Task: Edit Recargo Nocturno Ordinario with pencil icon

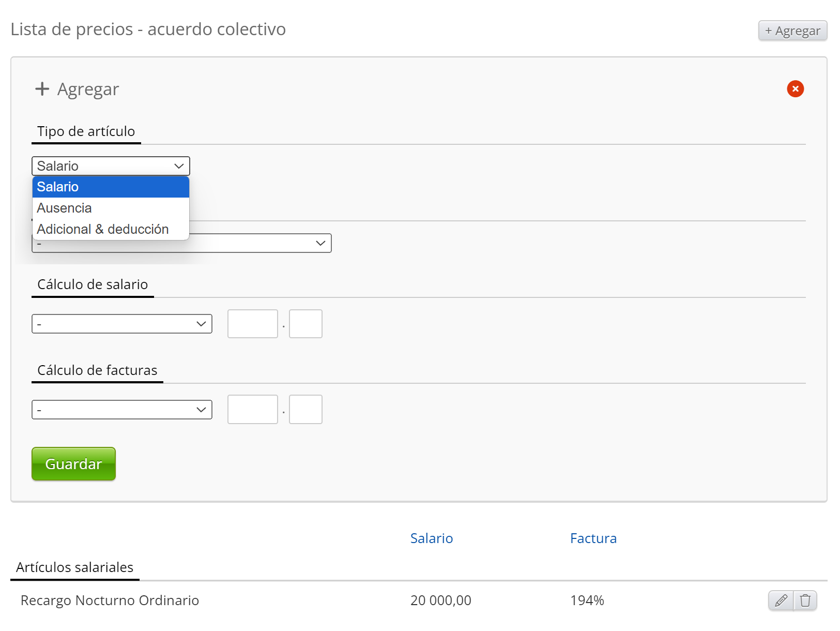Action: (781, 600)
